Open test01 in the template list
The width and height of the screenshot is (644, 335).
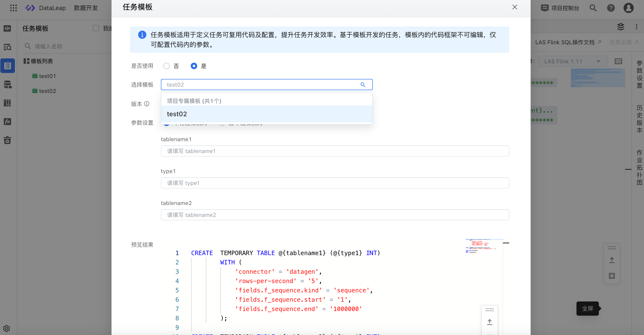(x=47, y=76)
